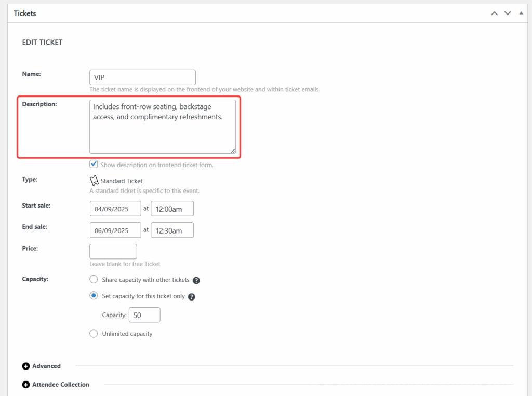Click the empty Price field
The height and width of the screenshot is (396, 532).
coord(113,251)
